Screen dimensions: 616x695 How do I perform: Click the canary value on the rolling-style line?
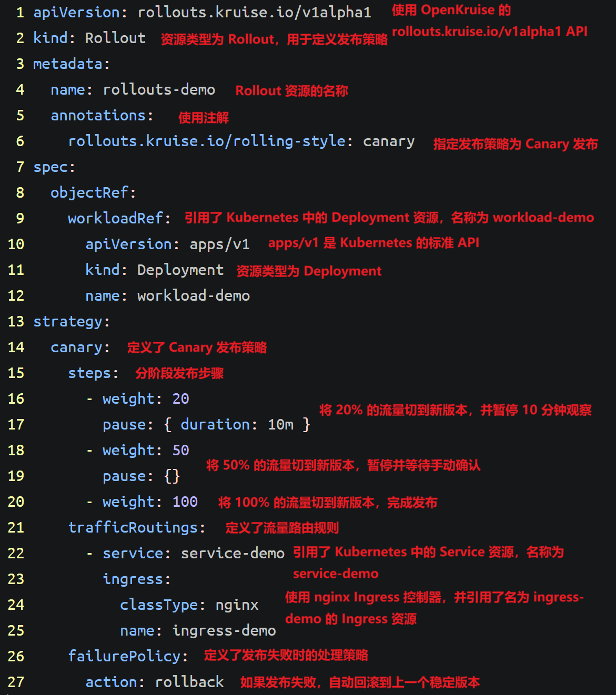(x=389, y=141)
